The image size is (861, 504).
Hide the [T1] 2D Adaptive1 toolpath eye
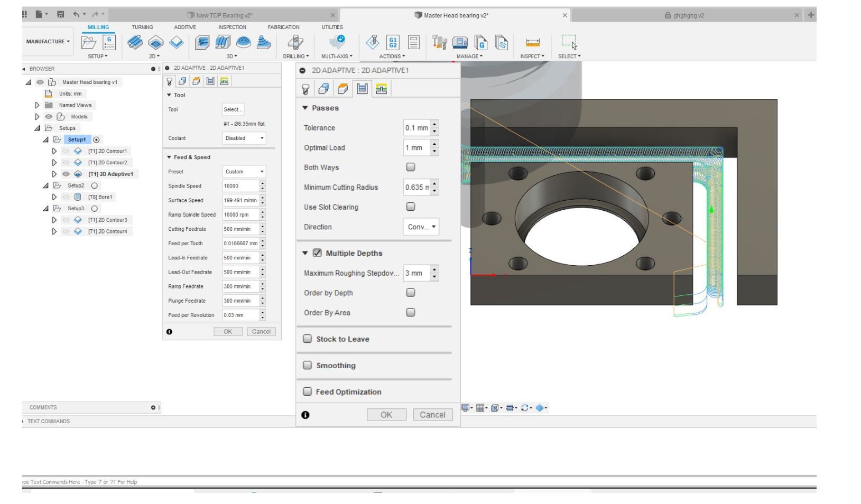coord(66,174)
